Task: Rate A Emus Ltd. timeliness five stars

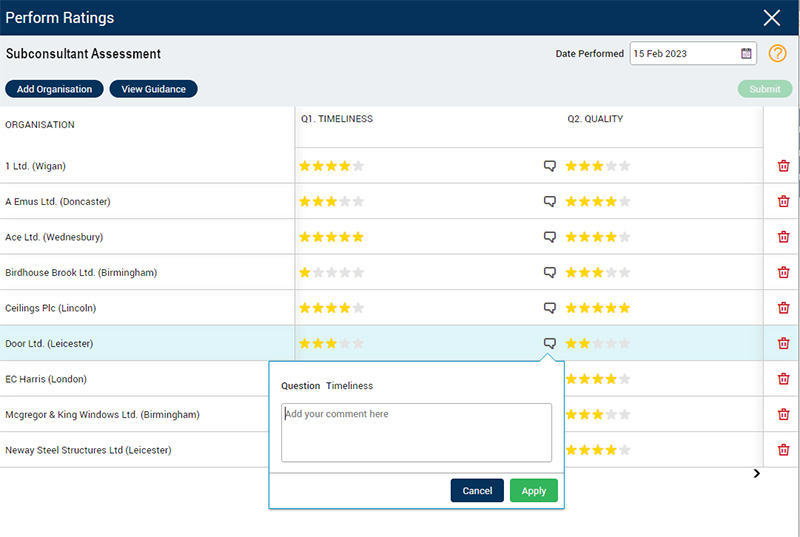Action: point(357,202)
